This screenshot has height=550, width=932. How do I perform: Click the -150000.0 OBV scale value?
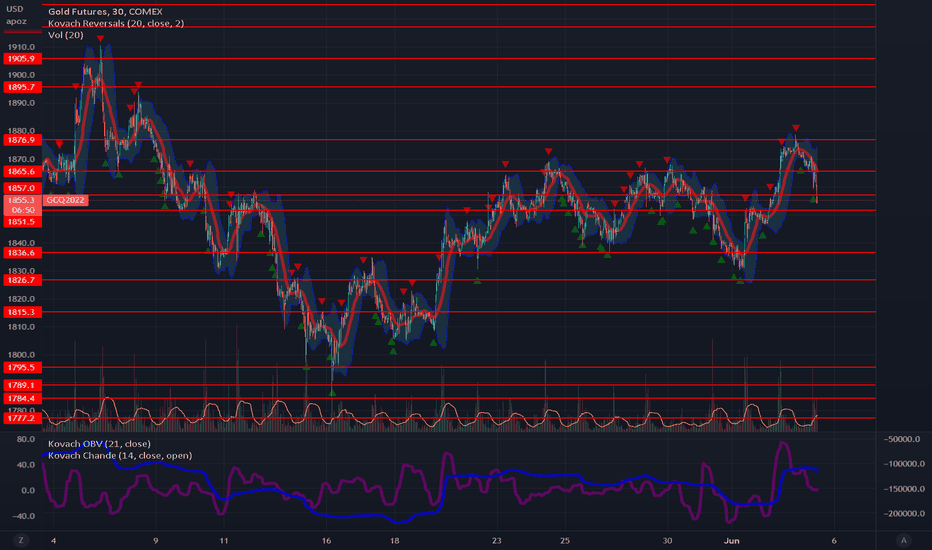pyautogui.click(x=902, y=489)
